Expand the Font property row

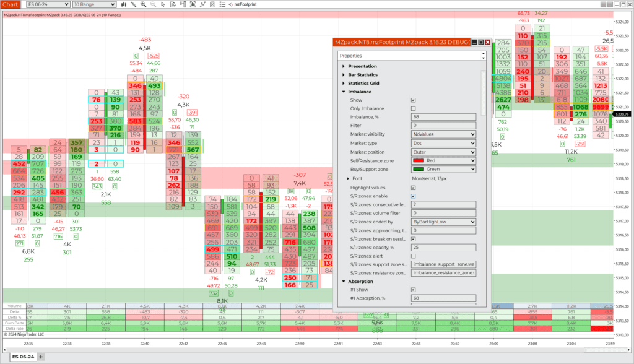(348, 178)
